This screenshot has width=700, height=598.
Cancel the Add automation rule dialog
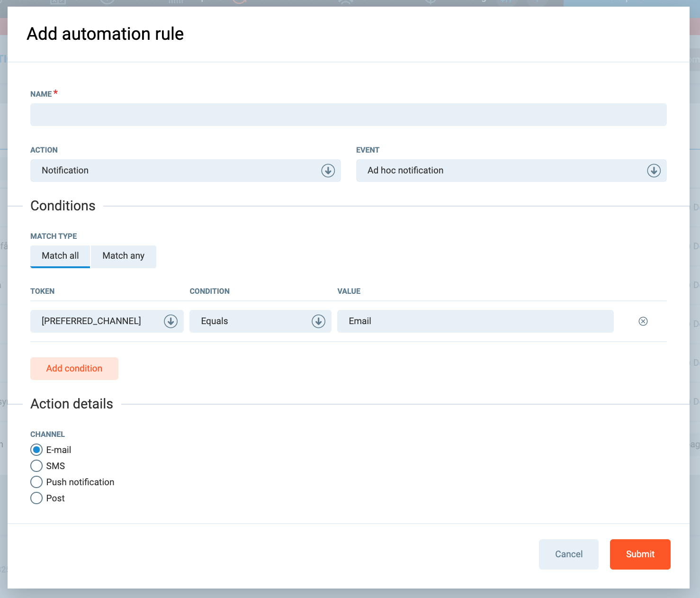coord(568,554)
